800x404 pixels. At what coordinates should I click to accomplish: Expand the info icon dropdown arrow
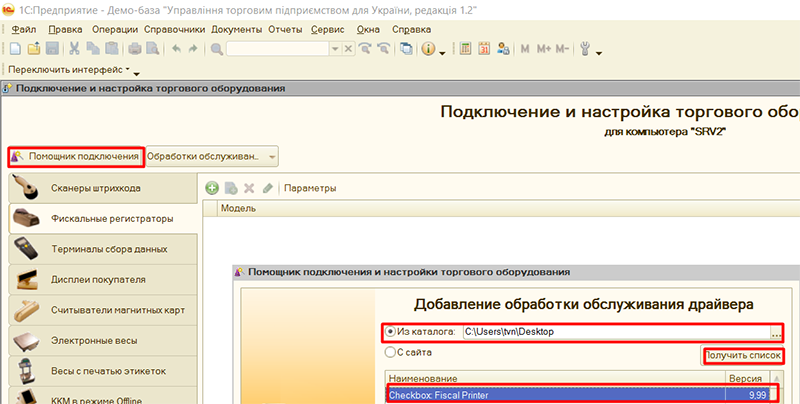click(442, 53)
